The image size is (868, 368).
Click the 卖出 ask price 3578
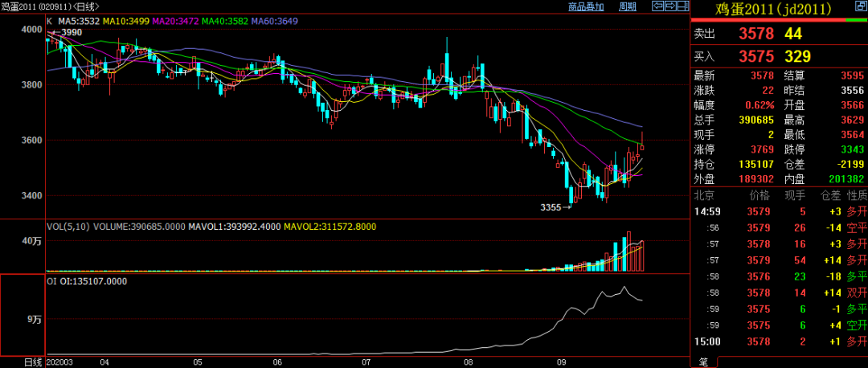(756, 34)
